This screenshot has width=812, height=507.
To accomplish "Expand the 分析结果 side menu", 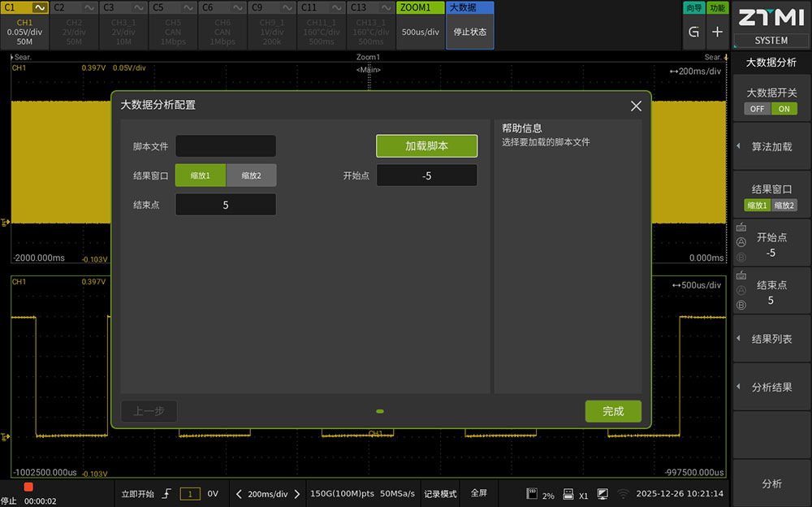I will click(771, 388).
